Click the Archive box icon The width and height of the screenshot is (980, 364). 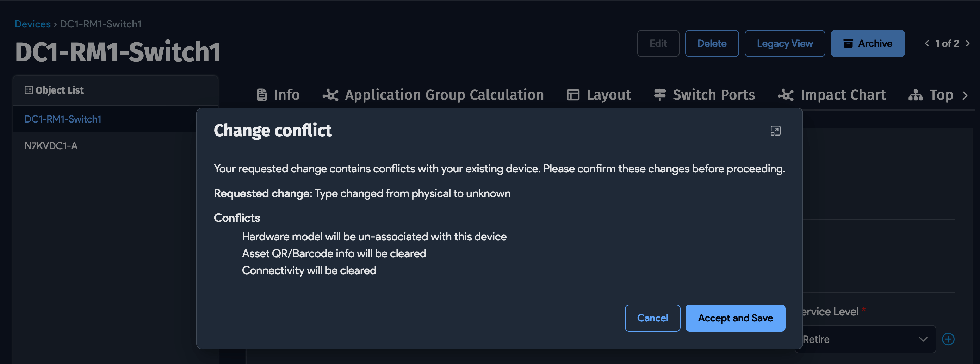(x=848, y=43)
